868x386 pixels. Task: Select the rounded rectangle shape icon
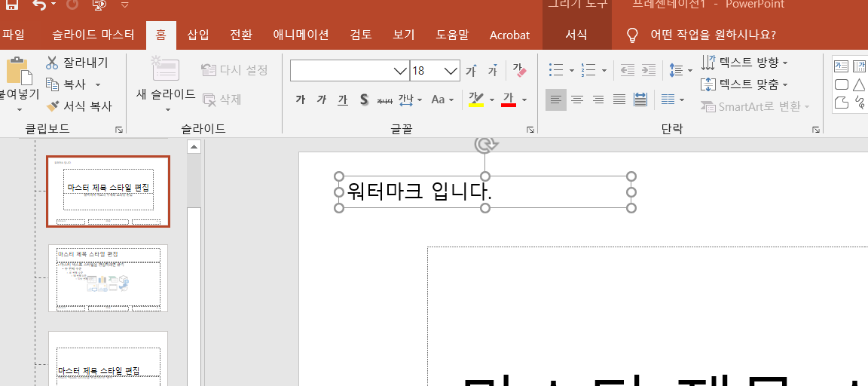click(x=842, y=84)
